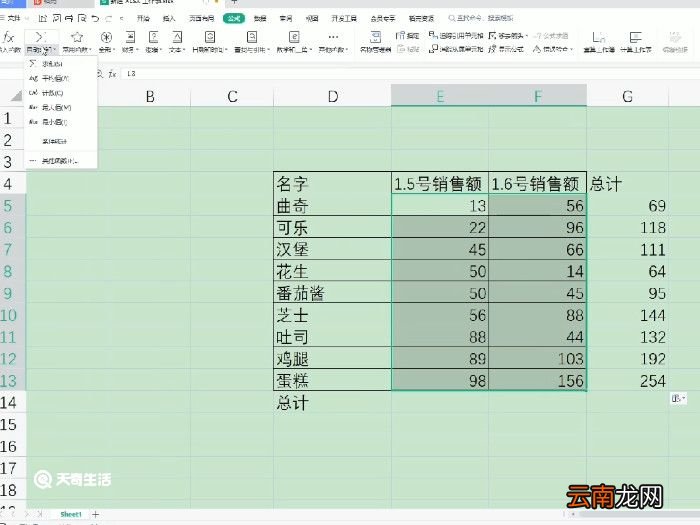
Task: Click the Lookup and Reference functions icon
Action: pos(252,37)
